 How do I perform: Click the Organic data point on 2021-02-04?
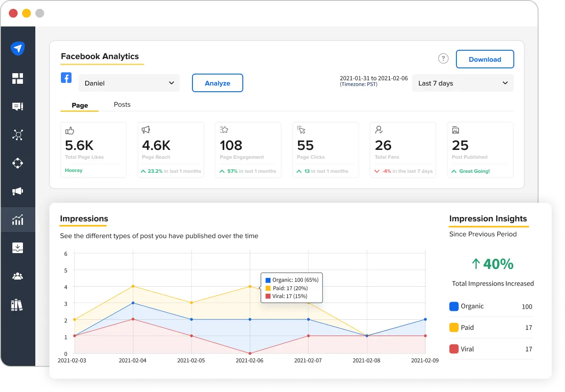pos(133,303)
